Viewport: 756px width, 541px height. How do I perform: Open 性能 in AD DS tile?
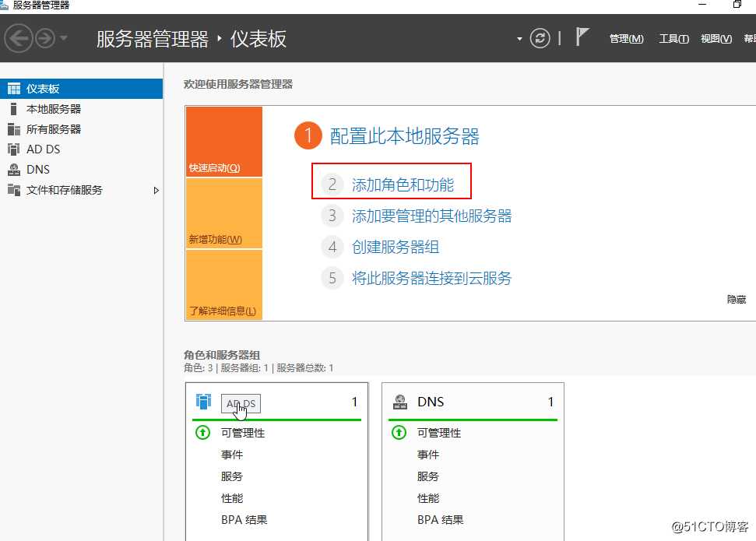tap(232, 498)
